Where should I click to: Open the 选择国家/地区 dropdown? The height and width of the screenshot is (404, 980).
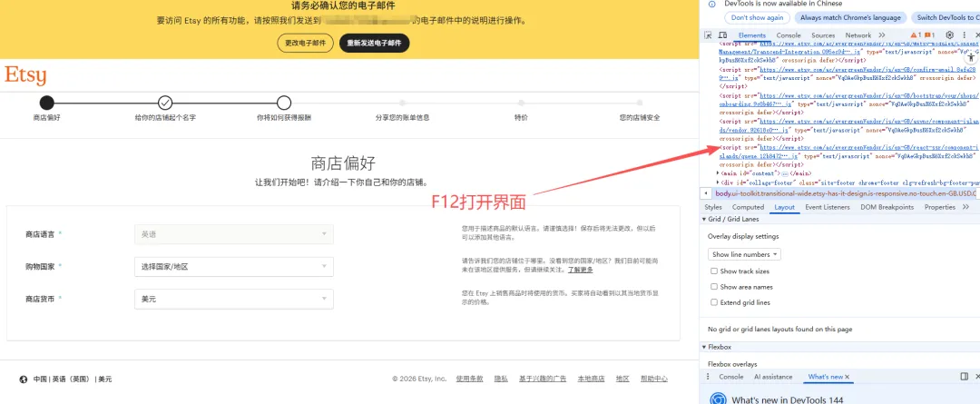click(x=234, y=266)
